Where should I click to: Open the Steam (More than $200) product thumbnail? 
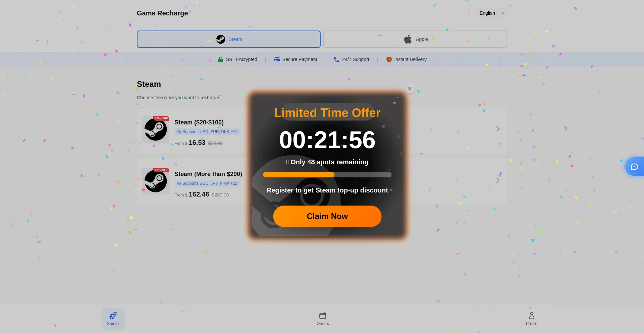click(156, 181)
